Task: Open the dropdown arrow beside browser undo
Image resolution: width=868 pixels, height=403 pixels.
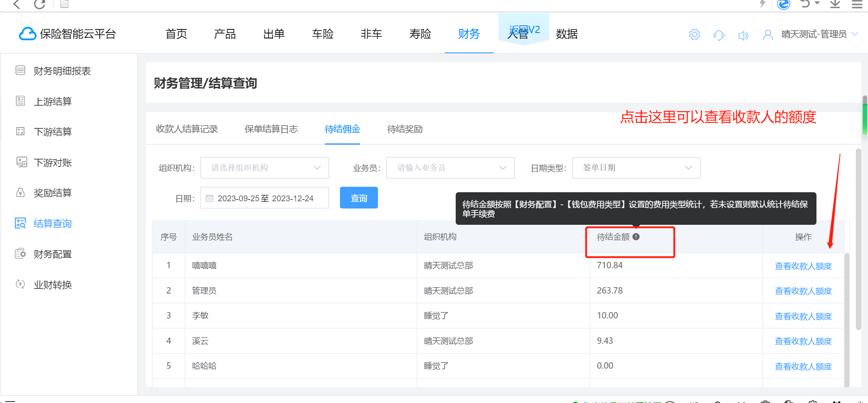Action: click(x=817, y=3)
